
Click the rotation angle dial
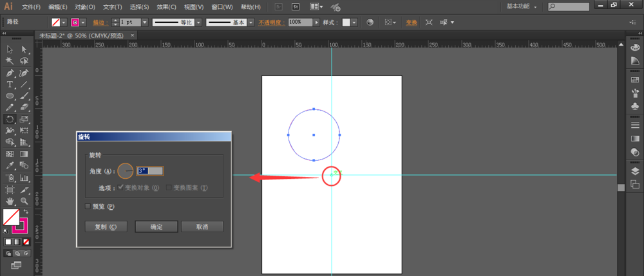[x=126, y=171]
